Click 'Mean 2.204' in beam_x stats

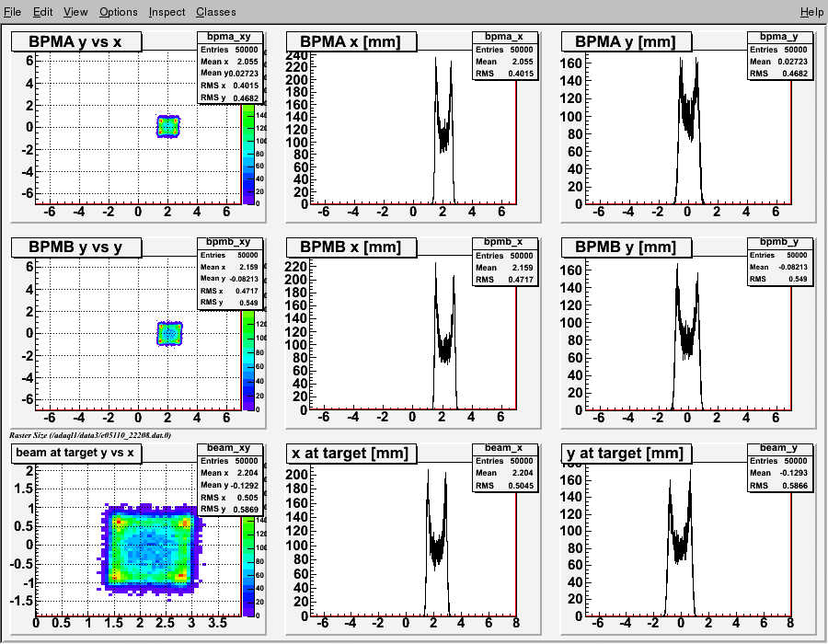(505, 473)
